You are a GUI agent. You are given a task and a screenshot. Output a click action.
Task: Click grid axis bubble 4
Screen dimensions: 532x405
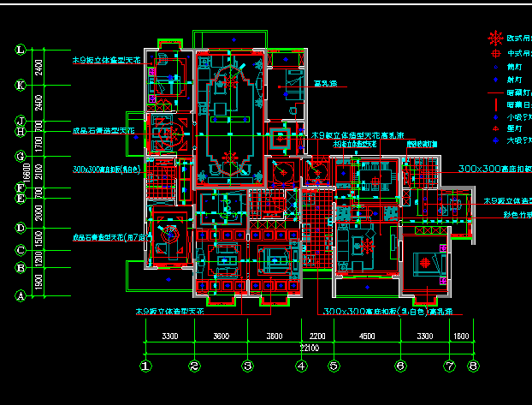coord(301,366)
